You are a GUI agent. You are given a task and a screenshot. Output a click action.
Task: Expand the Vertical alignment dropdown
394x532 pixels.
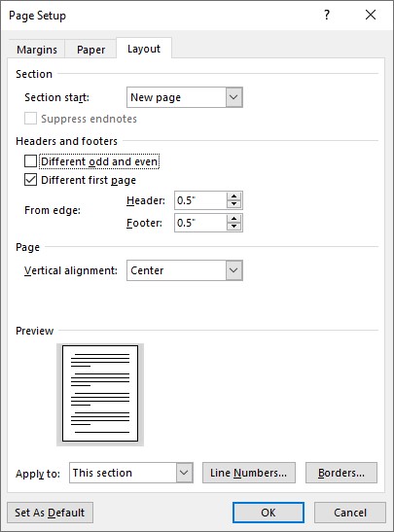pyautogui.click(x=185, y=270)
